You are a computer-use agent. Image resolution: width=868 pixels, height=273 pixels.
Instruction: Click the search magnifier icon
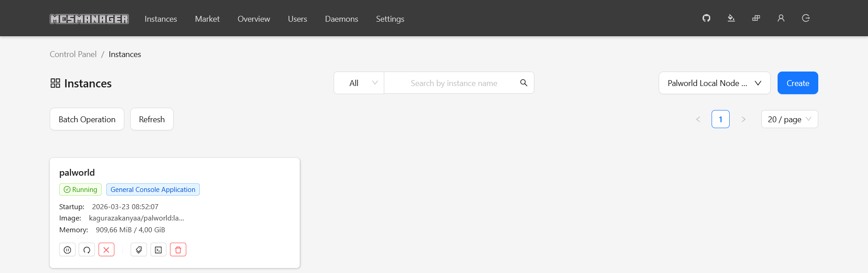point(524,83)
